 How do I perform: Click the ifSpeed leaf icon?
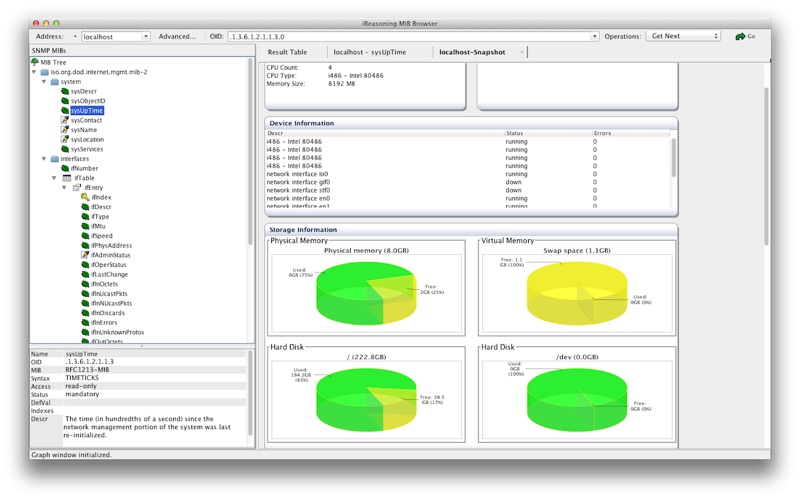[85, 236]
